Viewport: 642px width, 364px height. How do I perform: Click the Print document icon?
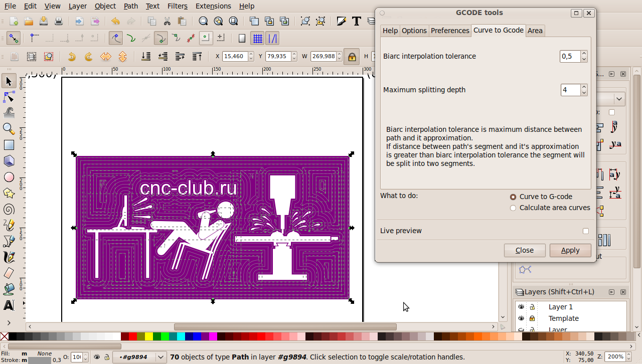click(x=59, y=21)
